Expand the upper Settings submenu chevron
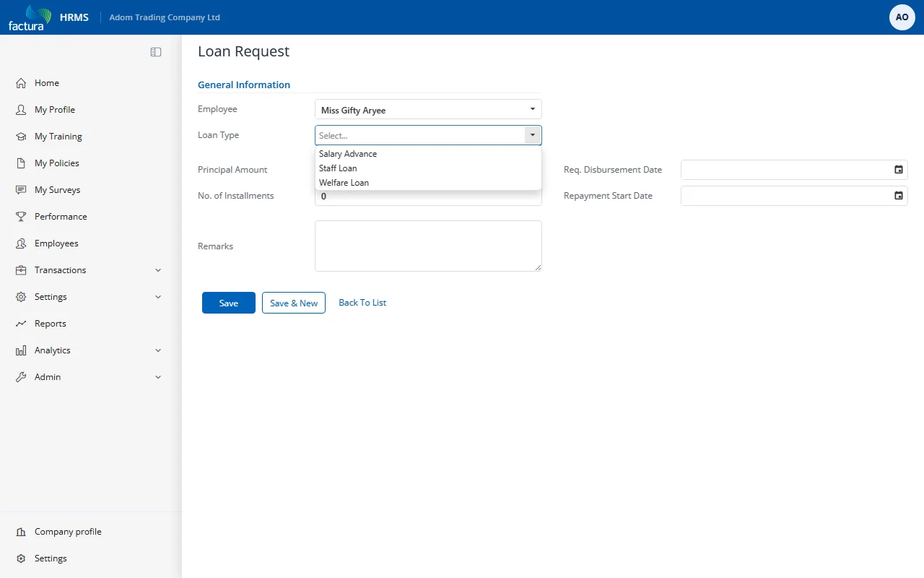924x578 pixels. click(x=158, y=297)
